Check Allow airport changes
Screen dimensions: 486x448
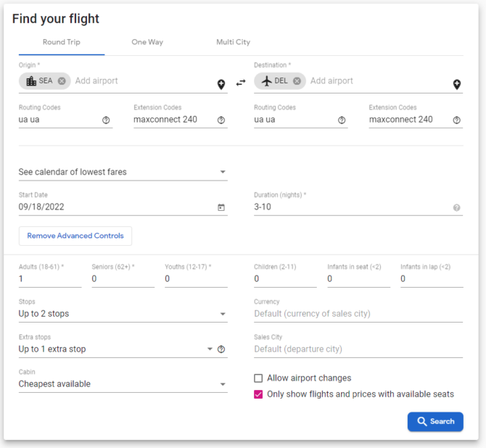point(258,378)
